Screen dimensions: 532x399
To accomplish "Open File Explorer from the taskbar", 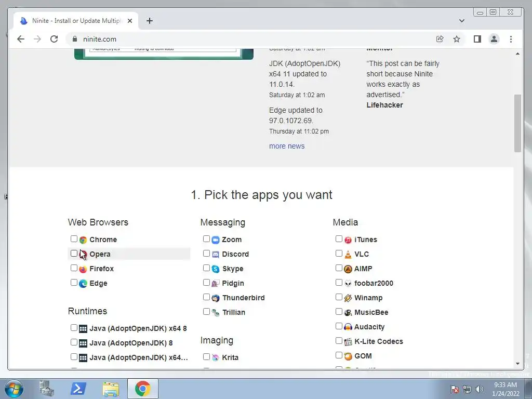I will coord(111,389).
